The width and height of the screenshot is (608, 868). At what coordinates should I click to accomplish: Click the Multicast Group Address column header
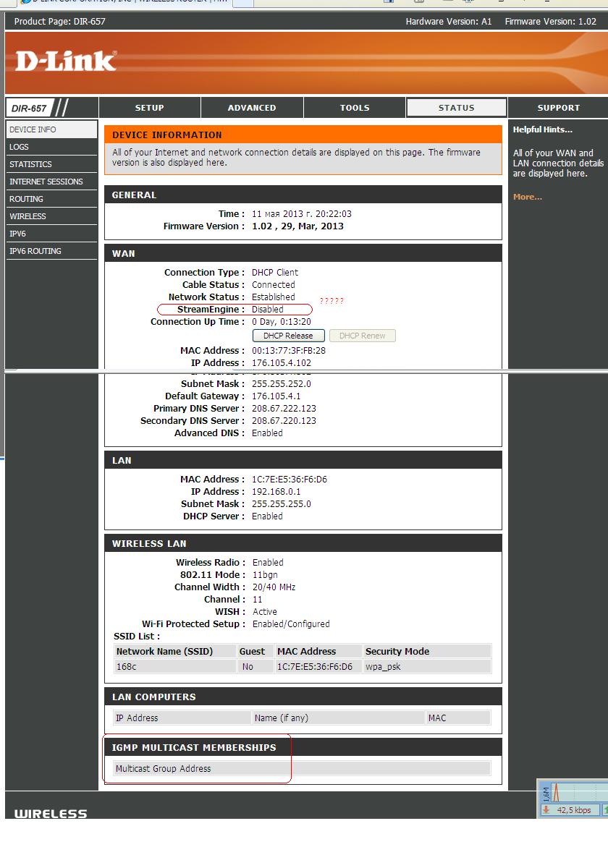[x=302, y=769]
